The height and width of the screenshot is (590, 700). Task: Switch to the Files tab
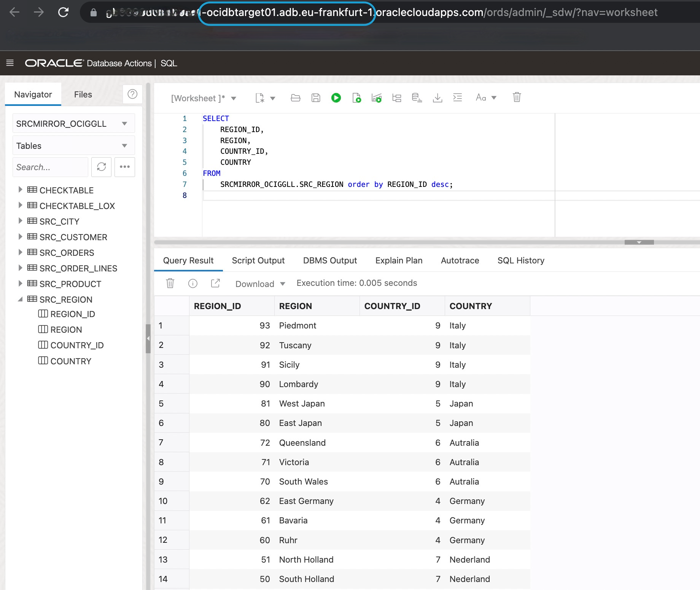tap(83, 94)
